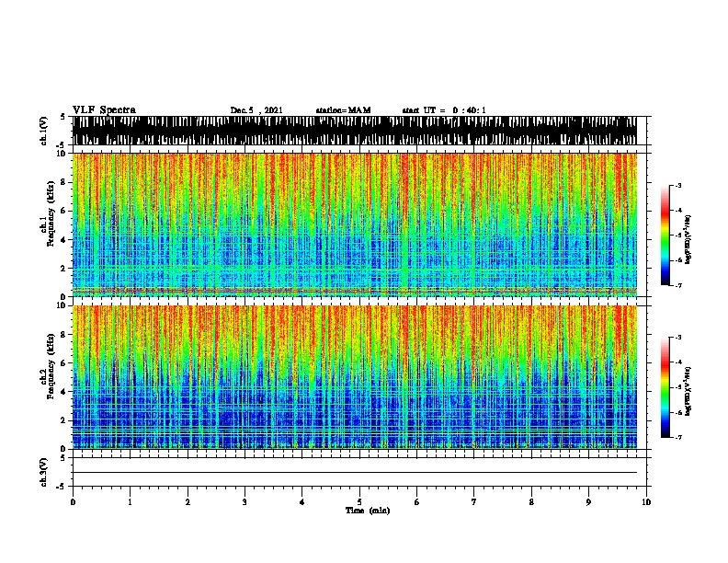Click the ch.2 spectrogram color bar

click(x=665, y=387)
